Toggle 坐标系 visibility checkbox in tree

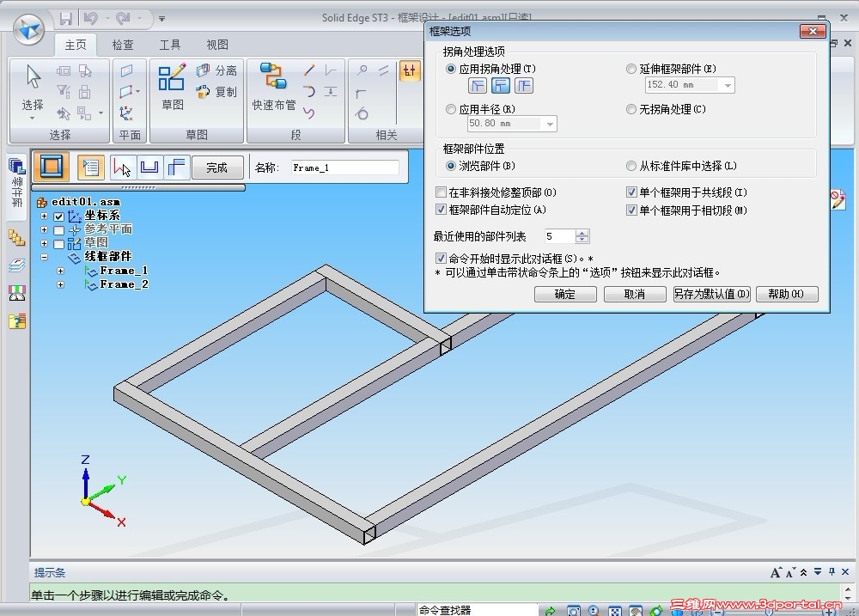(58, 217)
